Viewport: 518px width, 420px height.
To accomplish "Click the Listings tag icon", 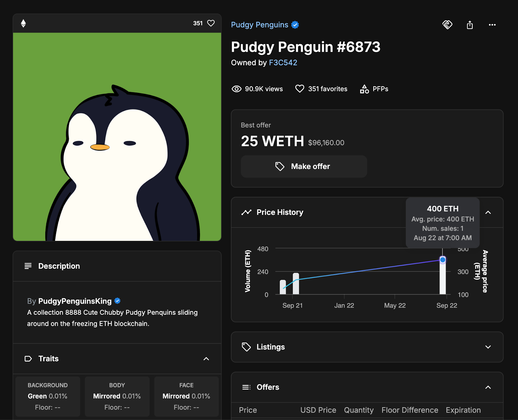I will [x=246, y=347].
